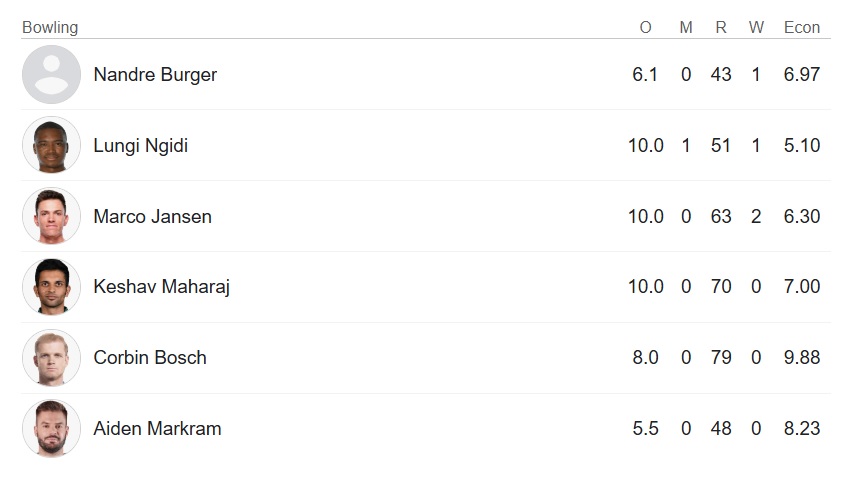844x480 pixels.
Task: Click the Econ column header
Action: coord(802,27)
